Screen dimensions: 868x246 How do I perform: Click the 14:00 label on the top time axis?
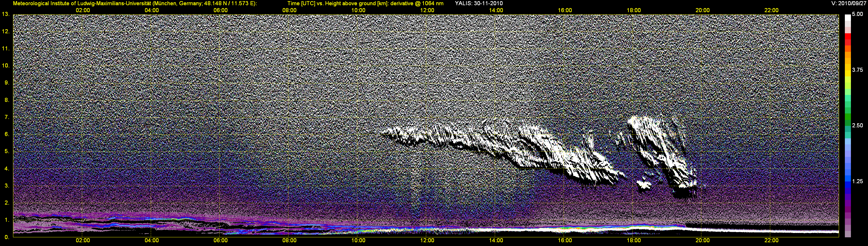point(496,10)
